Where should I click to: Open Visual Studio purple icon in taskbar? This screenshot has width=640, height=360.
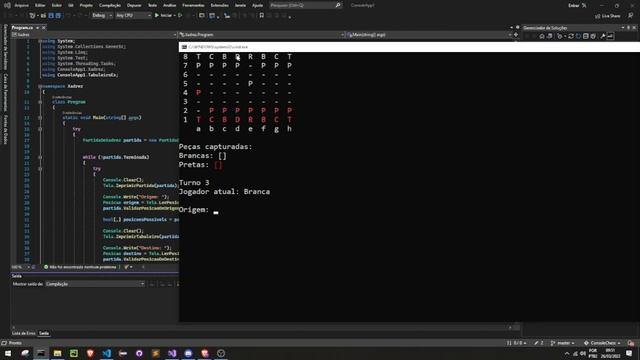pos(172,353)
